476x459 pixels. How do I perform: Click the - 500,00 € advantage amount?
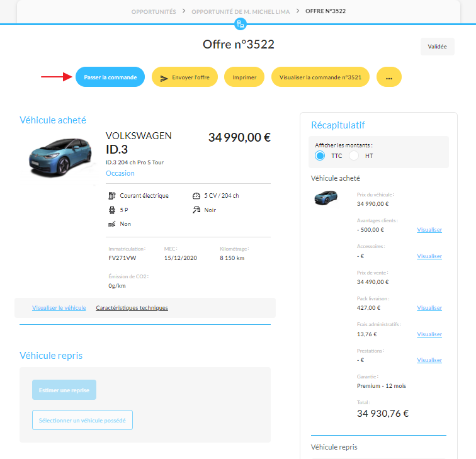pos(370,230)
